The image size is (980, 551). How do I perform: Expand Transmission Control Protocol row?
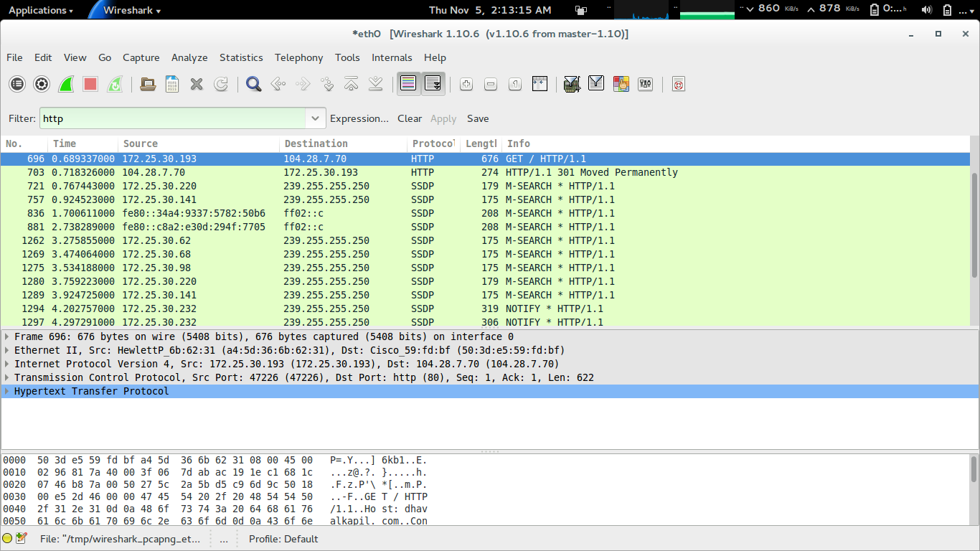pyautogui.click(x=7, y=377)
